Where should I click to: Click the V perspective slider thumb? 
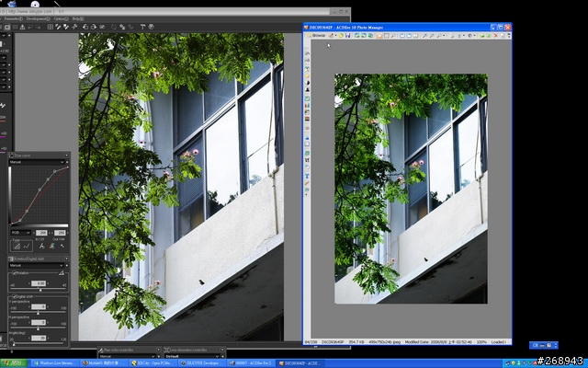tap(38, 313)
